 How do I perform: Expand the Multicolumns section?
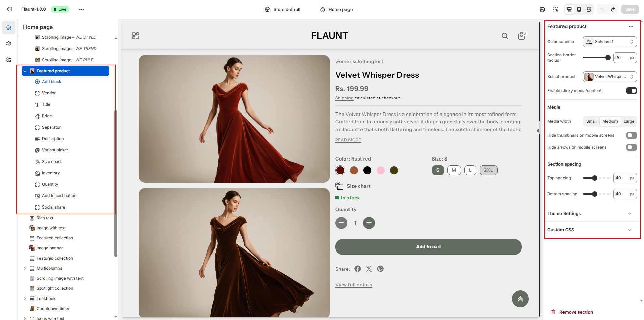tap(25, 268)
